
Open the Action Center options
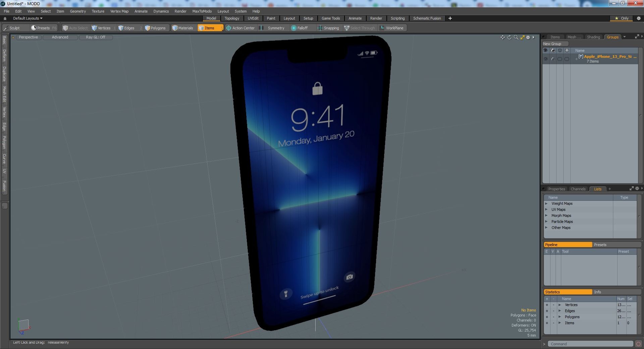(x=240, y=28)
